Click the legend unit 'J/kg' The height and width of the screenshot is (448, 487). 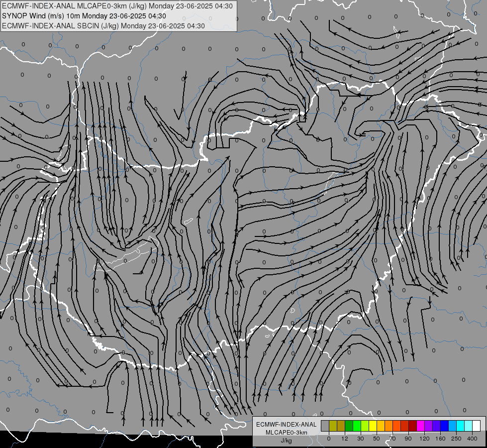[287, 441]
